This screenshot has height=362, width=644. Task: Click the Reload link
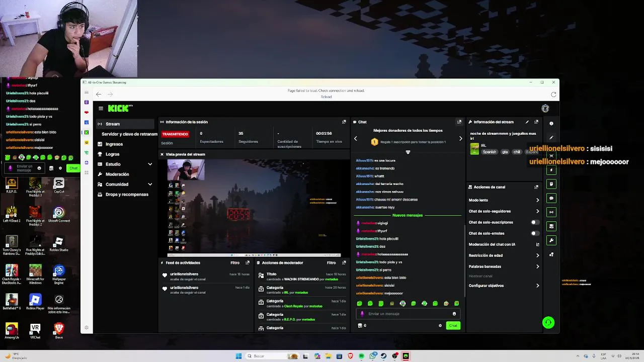(x=326, y=97)
